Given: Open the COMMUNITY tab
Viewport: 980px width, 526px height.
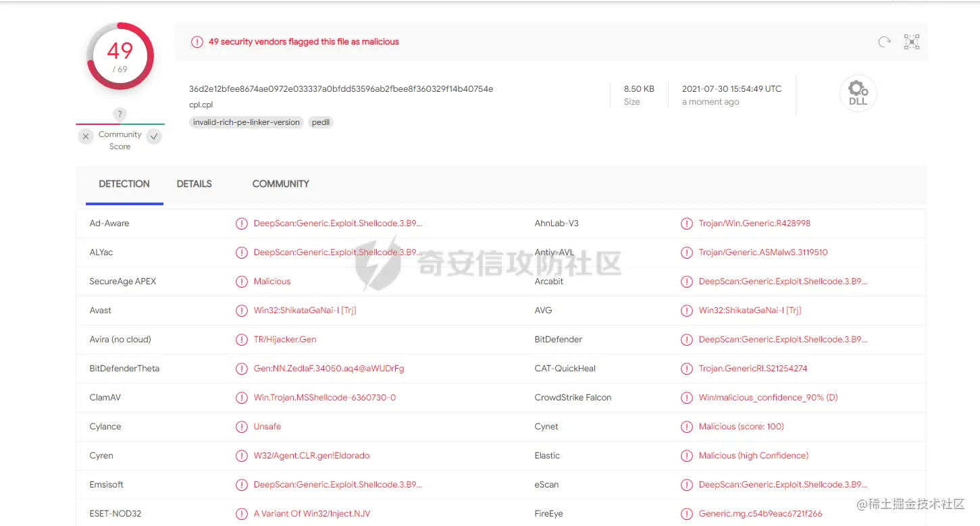Looking at the screenshot, I should tap(281, 184).
